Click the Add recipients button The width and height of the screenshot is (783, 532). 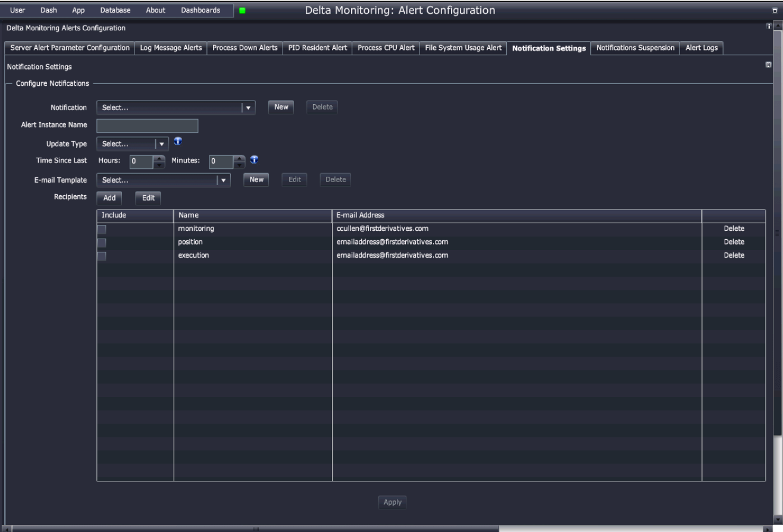click(109, 198)
